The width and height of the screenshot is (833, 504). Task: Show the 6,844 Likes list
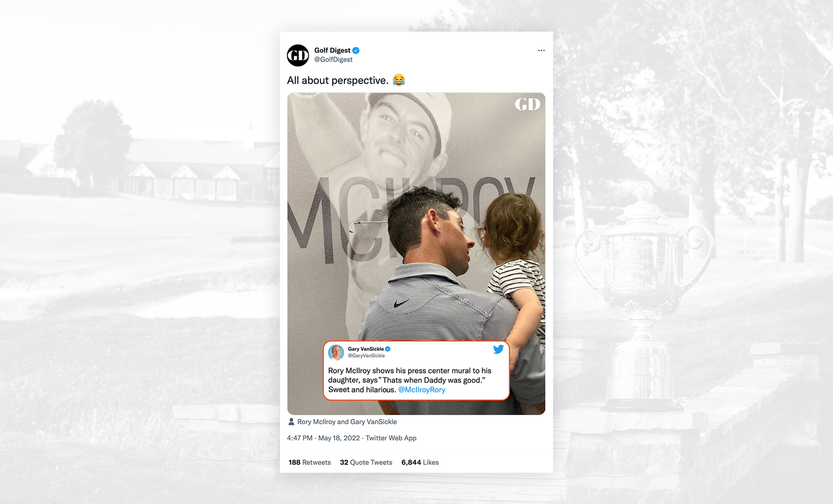pos(420,462)
